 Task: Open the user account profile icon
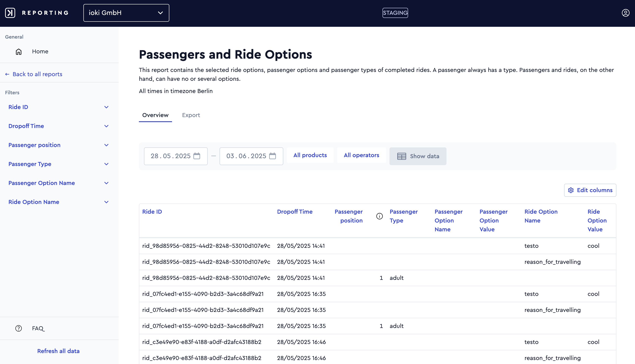(626, 13)
